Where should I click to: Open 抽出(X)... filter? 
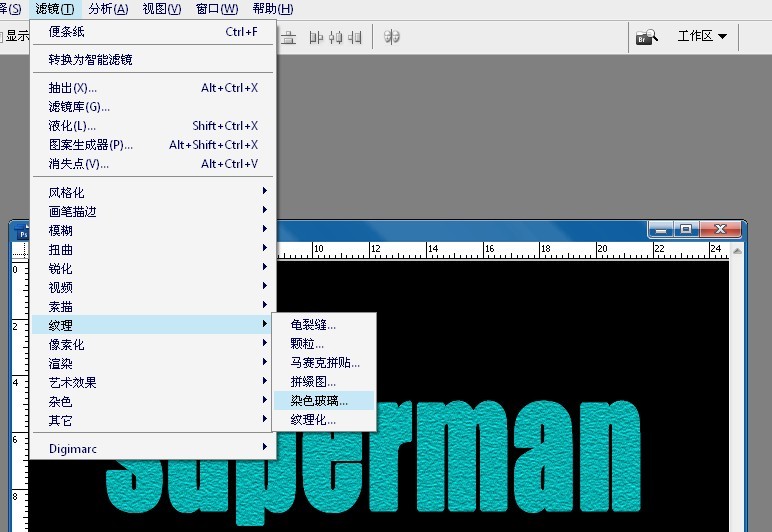[x=153, y=88]
